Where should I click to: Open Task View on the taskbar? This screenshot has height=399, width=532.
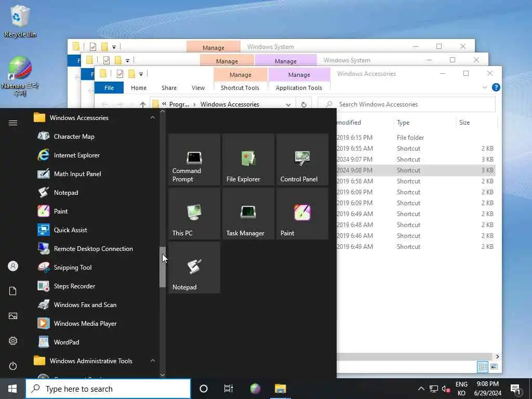(x=229, y=389)
